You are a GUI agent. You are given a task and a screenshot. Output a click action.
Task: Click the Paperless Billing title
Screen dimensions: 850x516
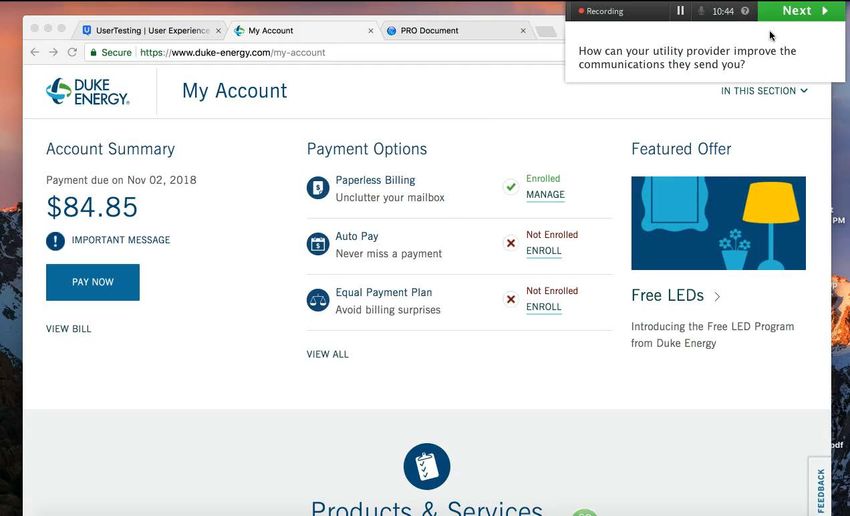click(x=375, y=180)
